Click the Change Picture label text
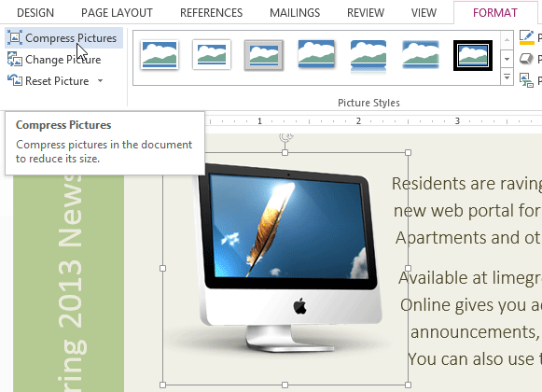Screen dimensions: 542x392 point(63,60)
